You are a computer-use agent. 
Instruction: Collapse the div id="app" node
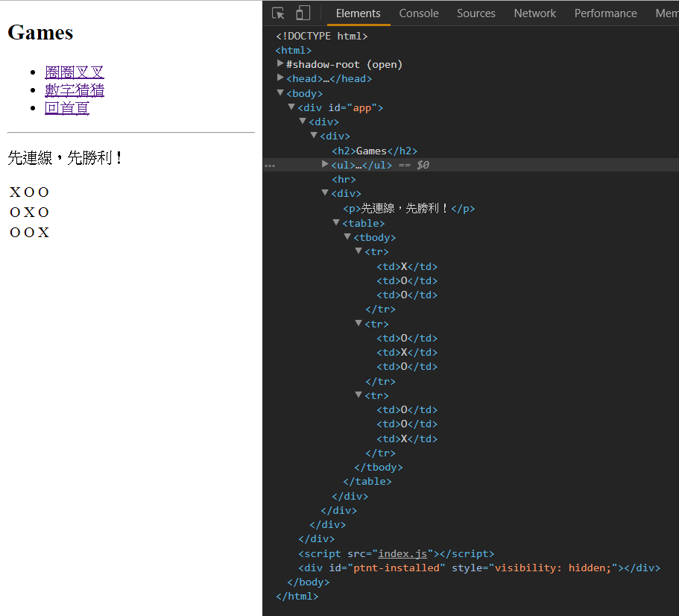click(x=291, y=107)
